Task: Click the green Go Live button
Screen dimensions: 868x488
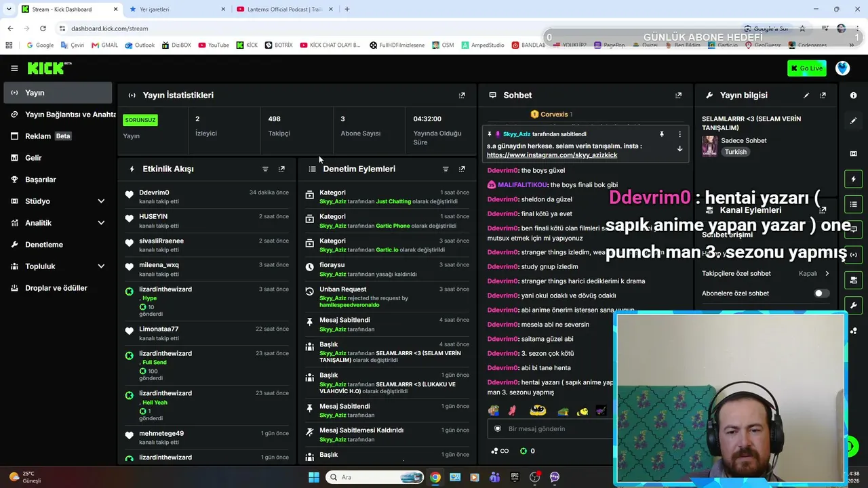Action: (807, 68)
